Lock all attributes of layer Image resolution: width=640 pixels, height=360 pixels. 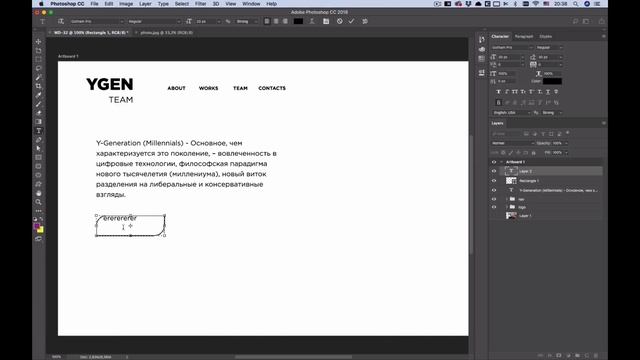(x=533, y=153)
